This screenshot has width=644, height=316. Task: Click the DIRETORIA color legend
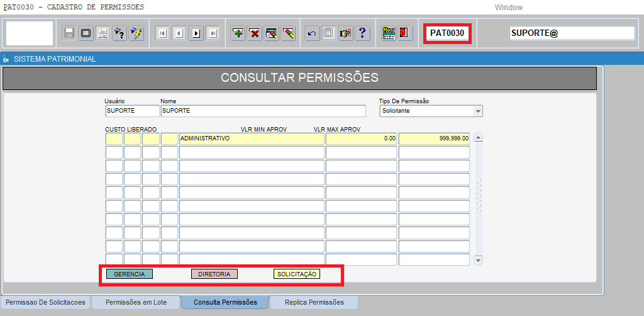(214, 274)
